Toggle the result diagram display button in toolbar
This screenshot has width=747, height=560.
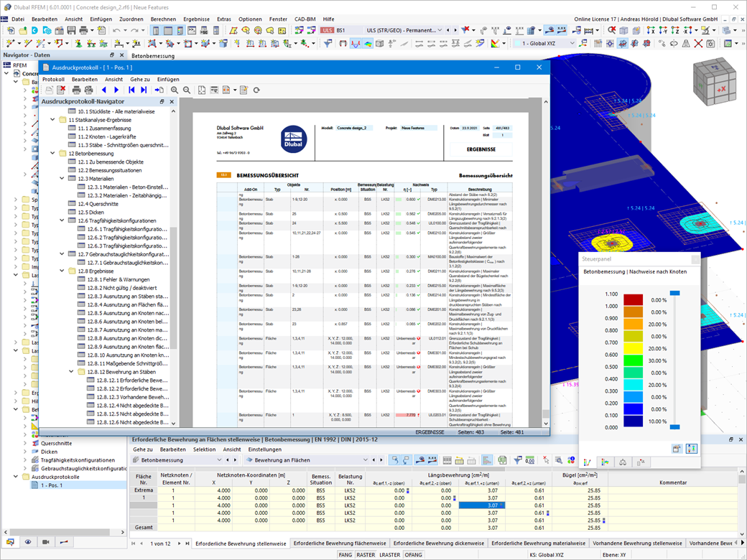356,43
